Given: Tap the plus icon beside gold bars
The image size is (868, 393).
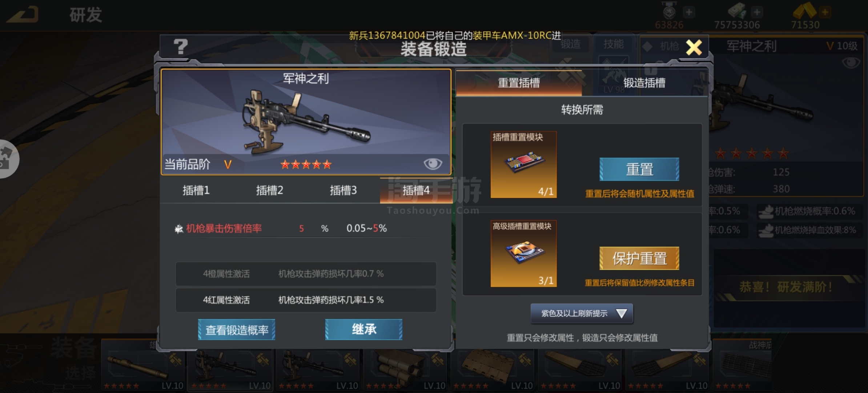Looking at the screenshot, I should (825, 12).
